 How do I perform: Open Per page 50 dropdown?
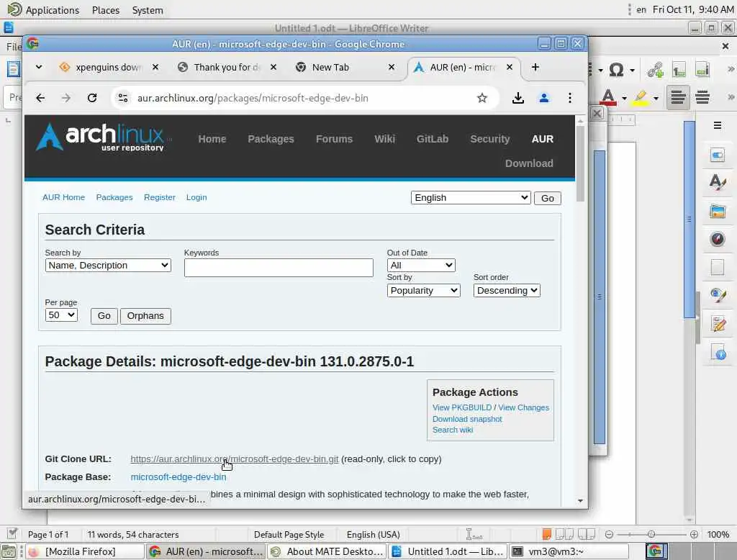[61, 315]
